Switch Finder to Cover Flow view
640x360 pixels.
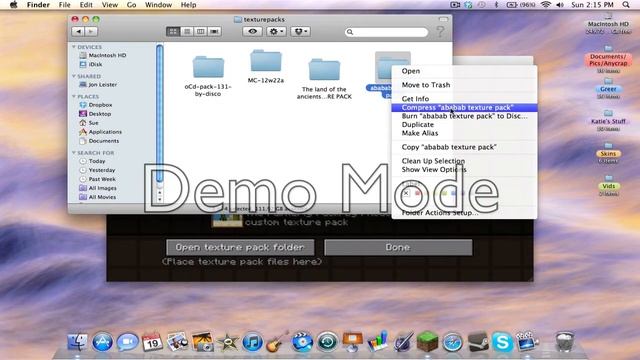[x=215, y=31]
